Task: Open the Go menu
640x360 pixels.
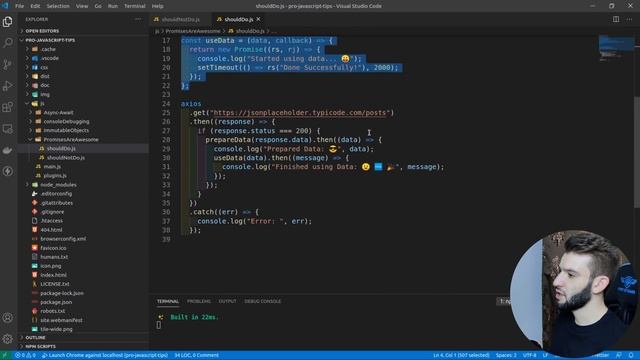Action: coord(98,6)
